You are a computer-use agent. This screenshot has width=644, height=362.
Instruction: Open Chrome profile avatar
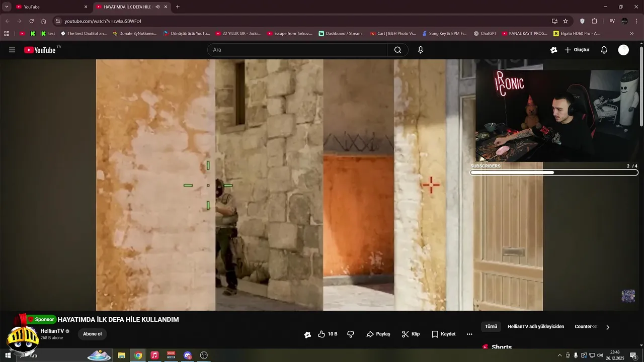point(624,21)
